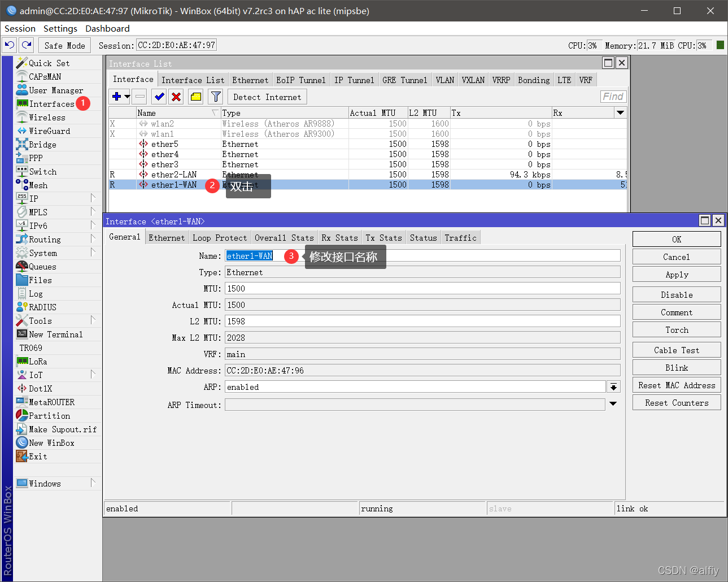Click the OK button
Viewport: 728px width, 582px height.
point(677,239)
